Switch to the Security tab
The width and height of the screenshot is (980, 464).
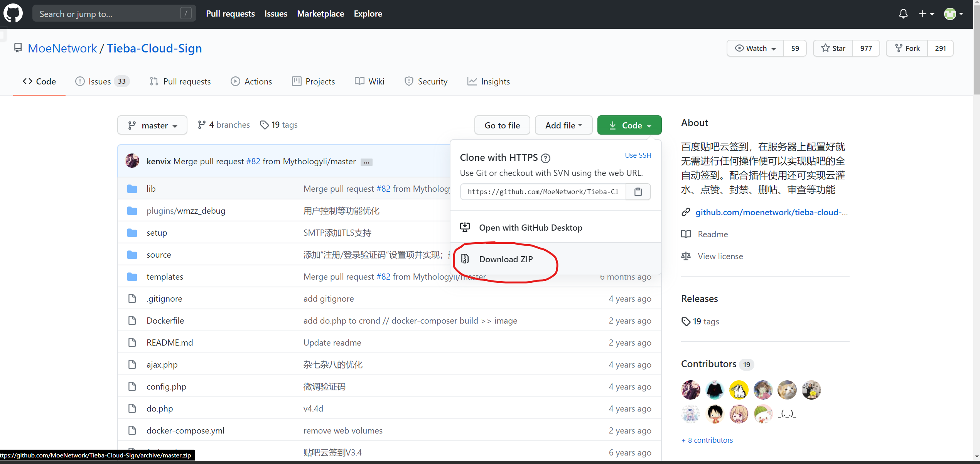(x=426, y=81)
